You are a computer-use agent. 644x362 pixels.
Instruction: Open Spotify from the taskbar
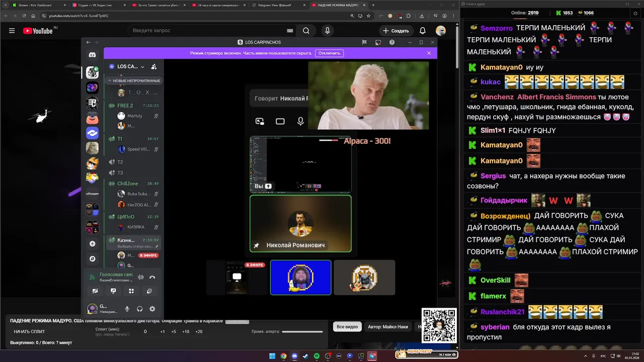(316, 356)
